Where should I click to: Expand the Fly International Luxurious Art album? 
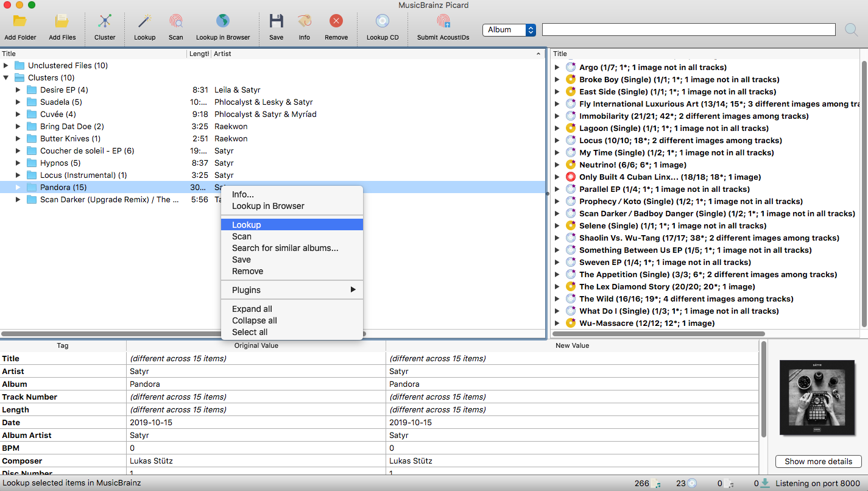tap(557, 104)
